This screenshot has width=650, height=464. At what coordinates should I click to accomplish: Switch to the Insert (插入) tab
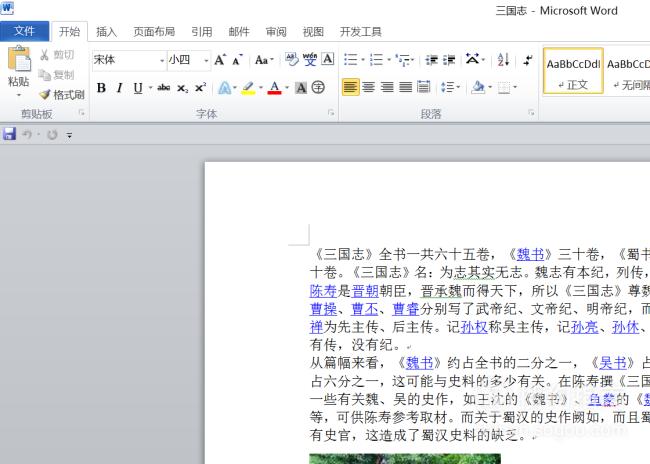click(107, 32)
